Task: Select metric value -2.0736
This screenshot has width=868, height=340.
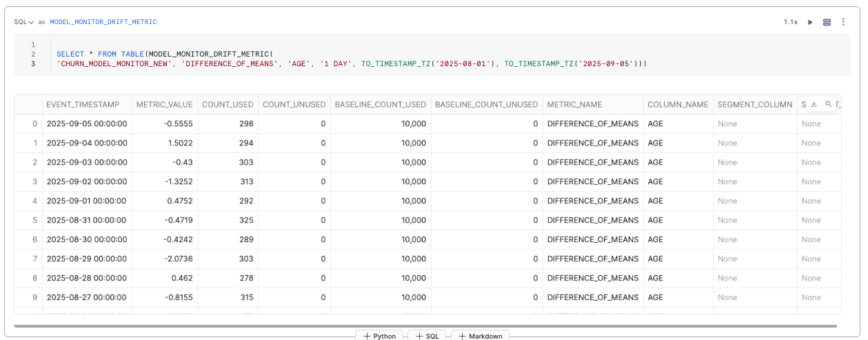Action: pos(165,259)
